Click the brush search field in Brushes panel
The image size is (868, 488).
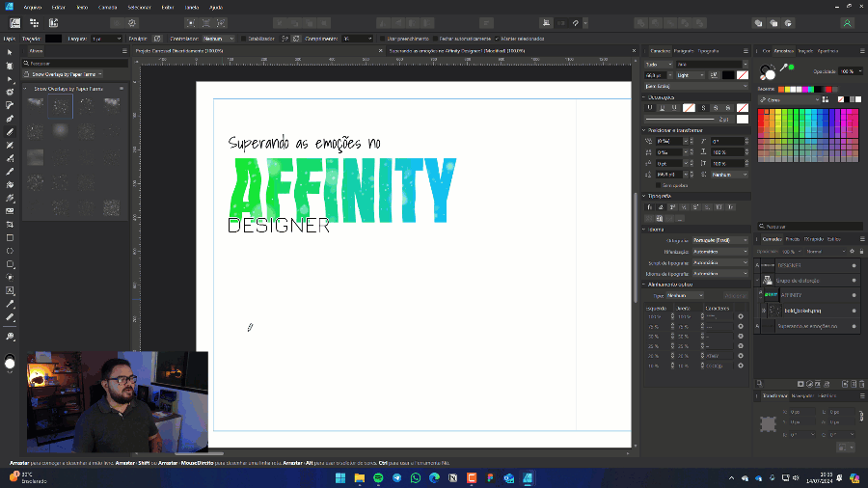pos(74,63)
